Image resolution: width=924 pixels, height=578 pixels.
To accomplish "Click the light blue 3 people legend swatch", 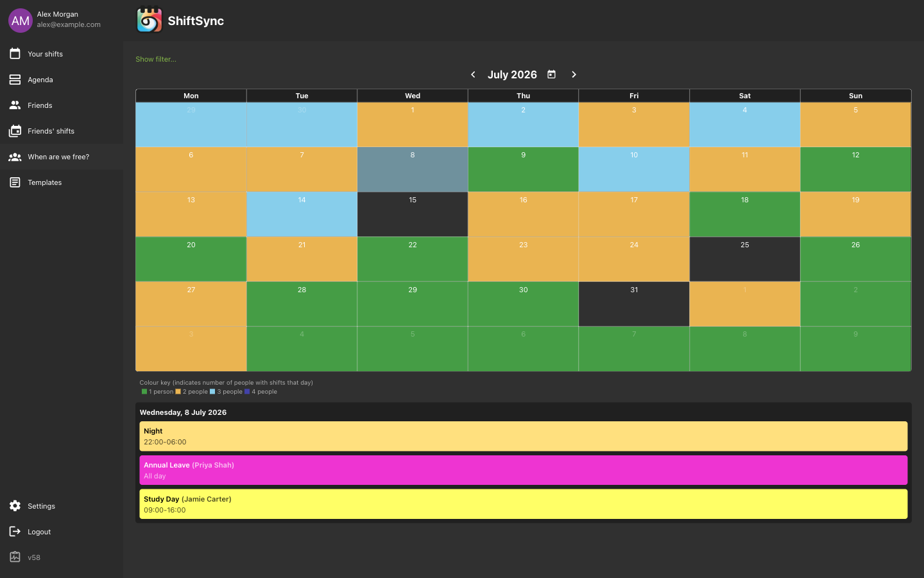I will pos(212,391).
